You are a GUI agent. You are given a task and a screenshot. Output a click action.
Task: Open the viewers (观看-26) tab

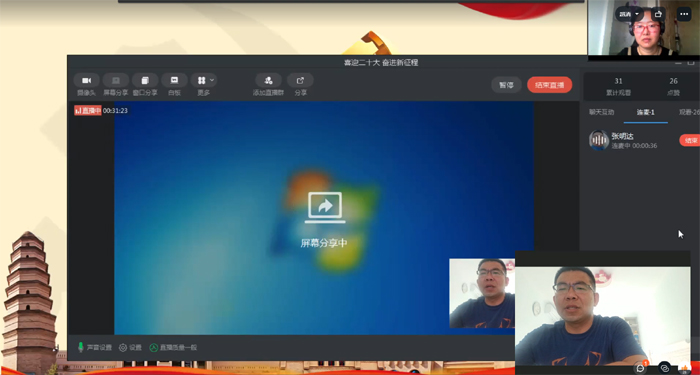coord(689,112)
